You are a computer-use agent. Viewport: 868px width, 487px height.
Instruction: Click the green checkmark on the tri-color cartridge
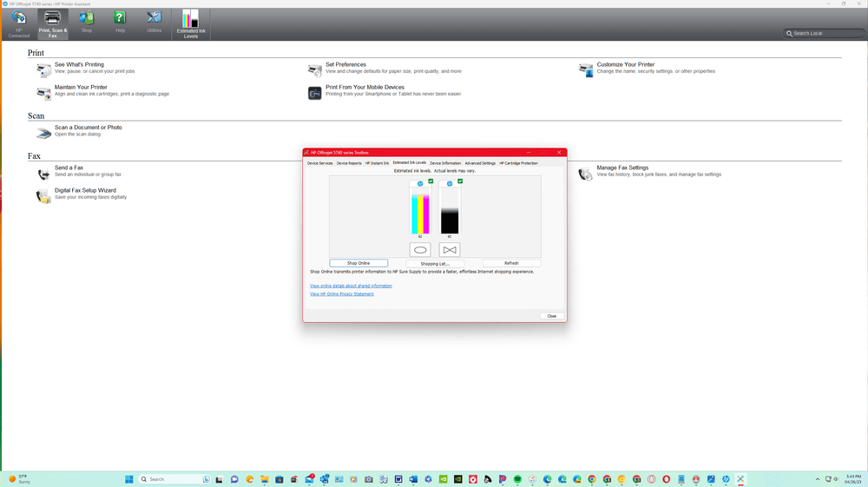pos(431,181)
